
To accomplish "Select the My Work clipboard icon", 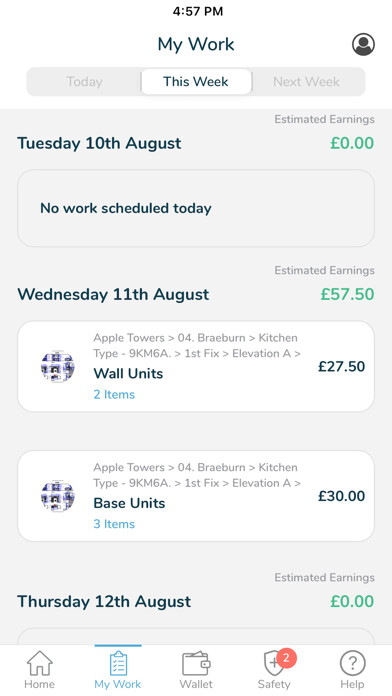I will 118,664.
